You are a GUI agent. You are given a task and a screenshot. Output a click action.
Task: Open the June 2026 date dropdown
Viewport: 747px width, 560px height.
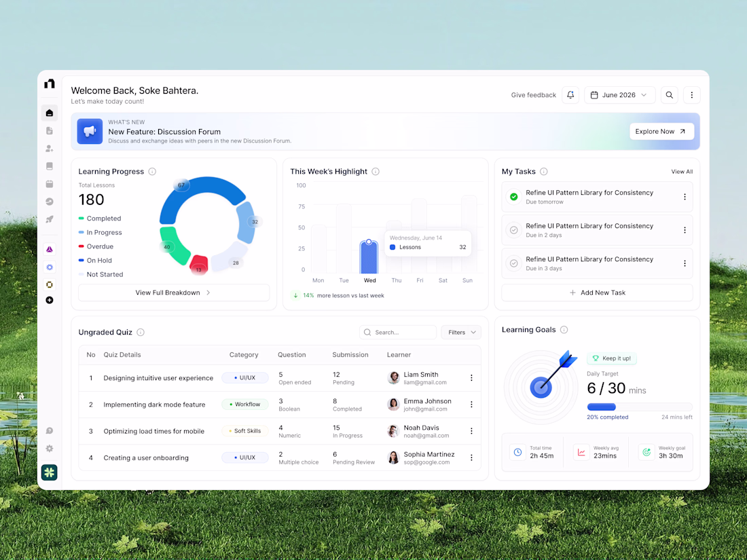click(x=620, y=95)
